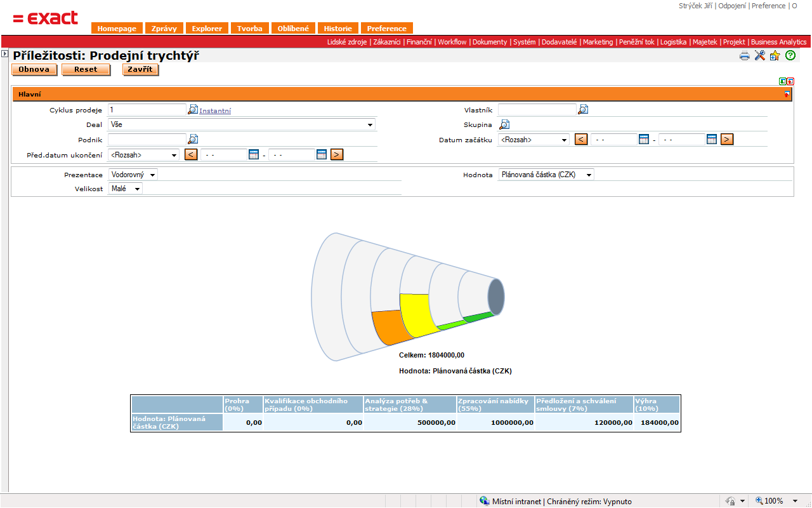Viewport: 812px width, 508px height.
Task: Open lookup for Skupina
Action: click(x=504, y=124)
